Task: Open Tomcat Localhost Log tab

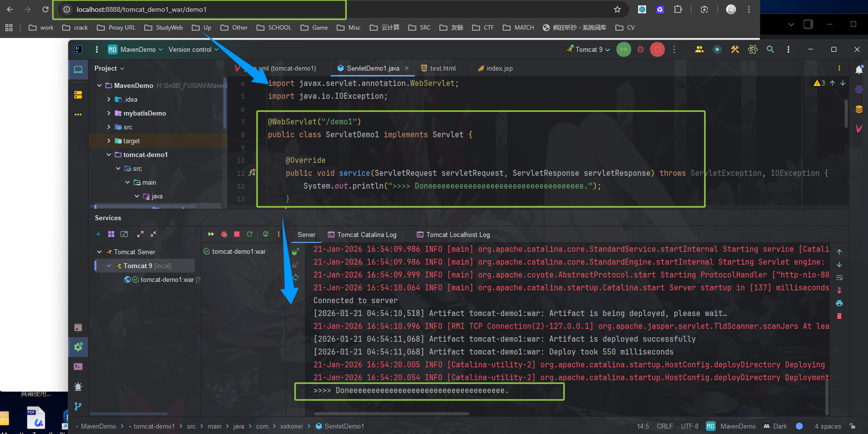Action: [453, 235]
